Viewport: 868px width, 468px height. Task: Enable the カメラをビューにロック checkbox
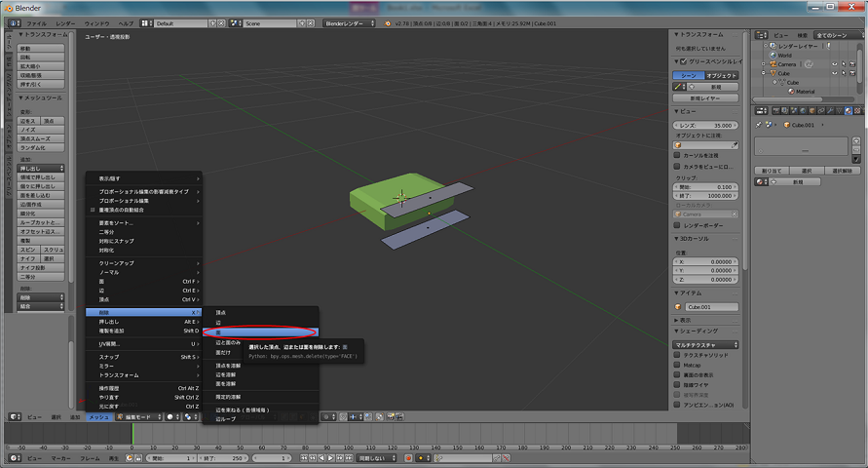(679, 166)
